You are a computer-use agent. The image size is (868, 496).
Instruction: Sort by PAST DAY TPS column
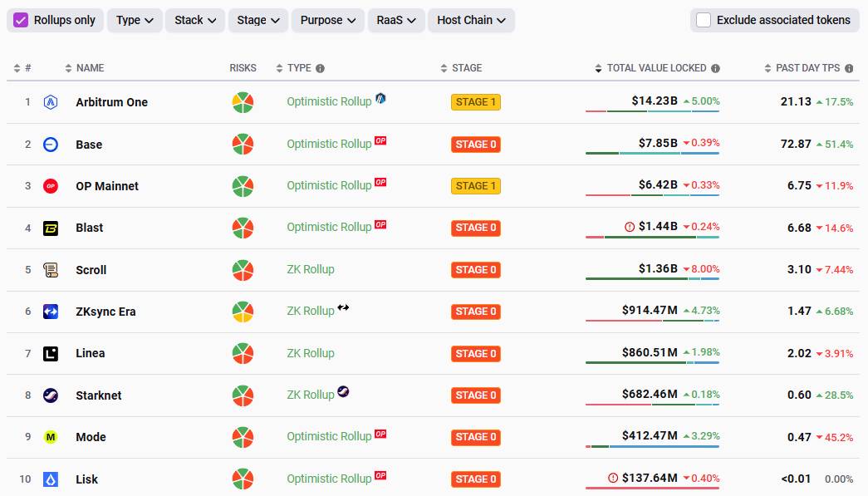pyautogui.click(x=802, y=68)
